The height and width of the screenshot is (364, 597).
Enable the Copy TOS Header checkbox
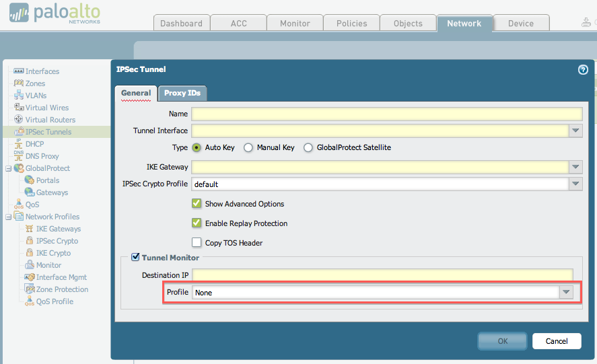coord(197,243)
